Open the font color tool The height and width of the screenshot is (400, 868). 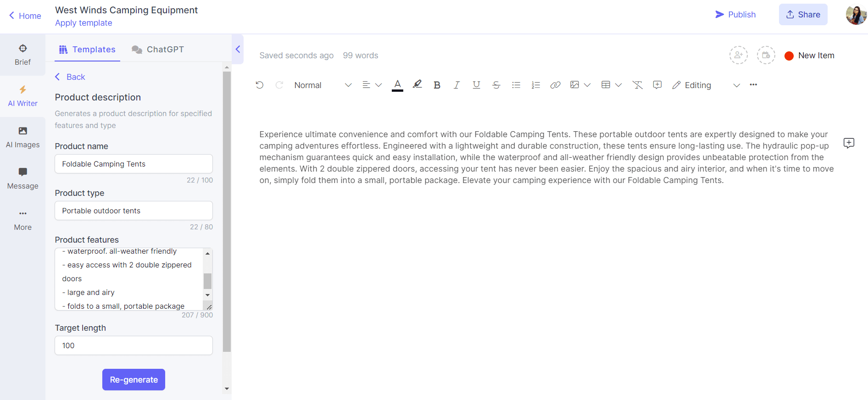[397, 85]
